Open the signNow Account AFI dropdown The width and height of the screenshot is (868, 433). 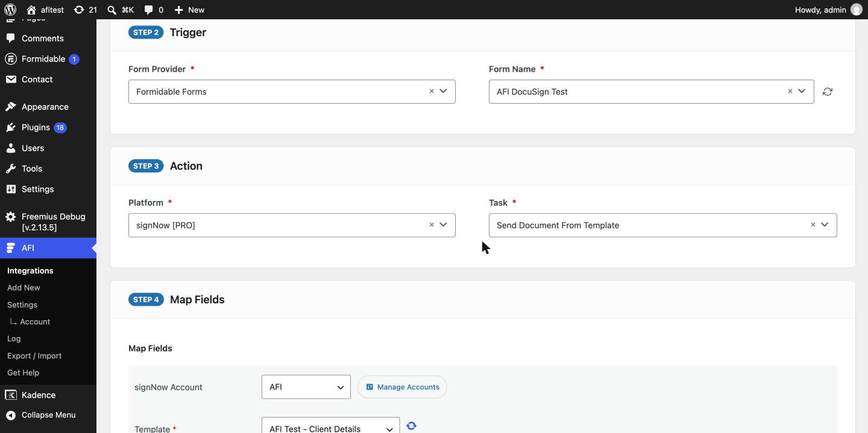click(x=306, y=387)
